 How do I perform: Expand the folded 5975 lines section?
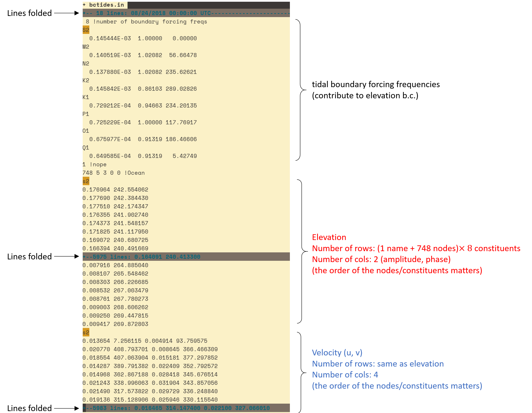tap(141, 257)
